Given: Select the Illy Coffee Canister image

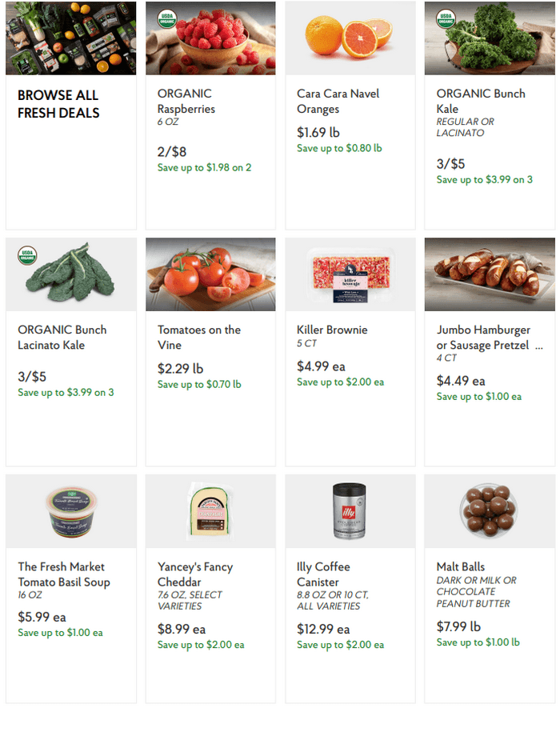Looking at the screenshot, I should click(x=350, y=511).
